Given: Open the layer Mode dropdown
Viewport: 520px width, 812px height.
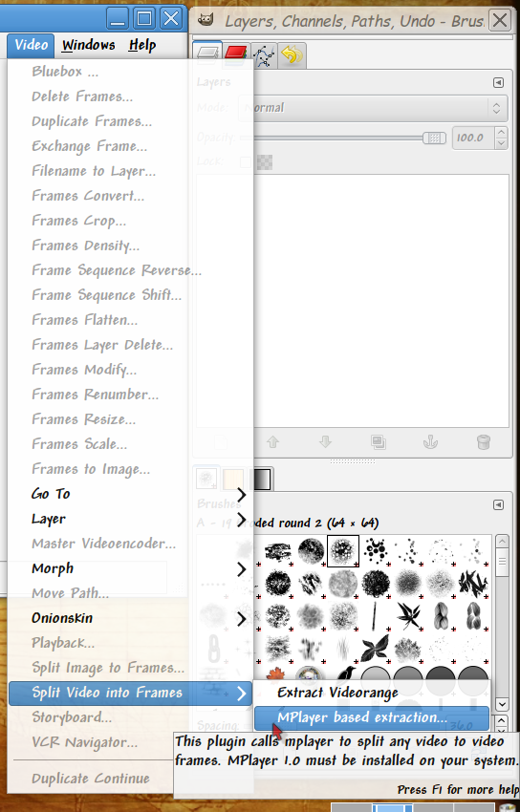Looking at the screenshot, I should (x=373, y=108).
